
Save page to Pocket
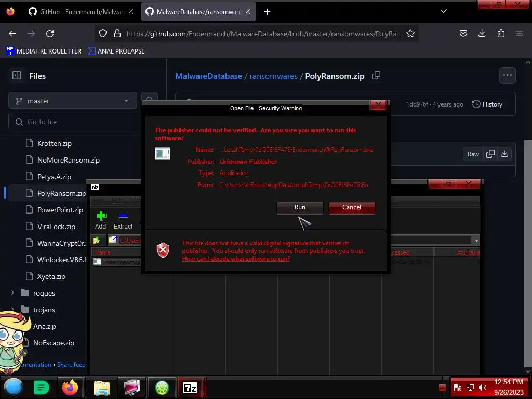pyautogui.click(x=463, y=33)
